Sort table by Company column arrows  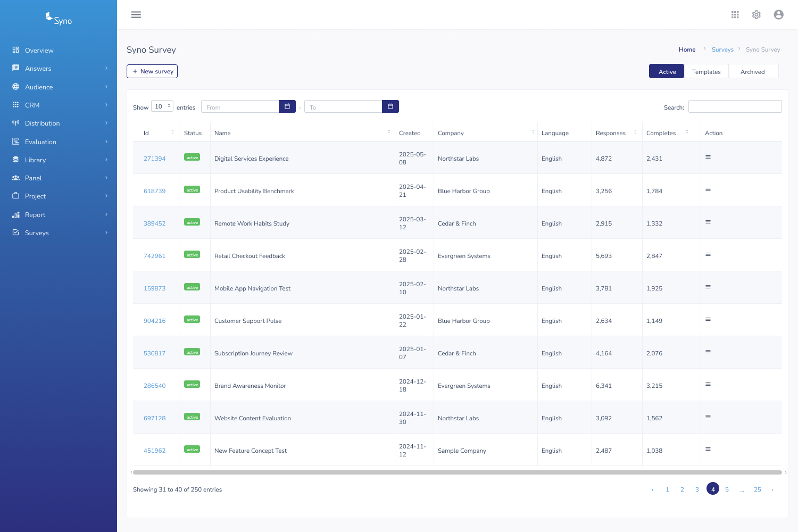click(x=533, y=132)
